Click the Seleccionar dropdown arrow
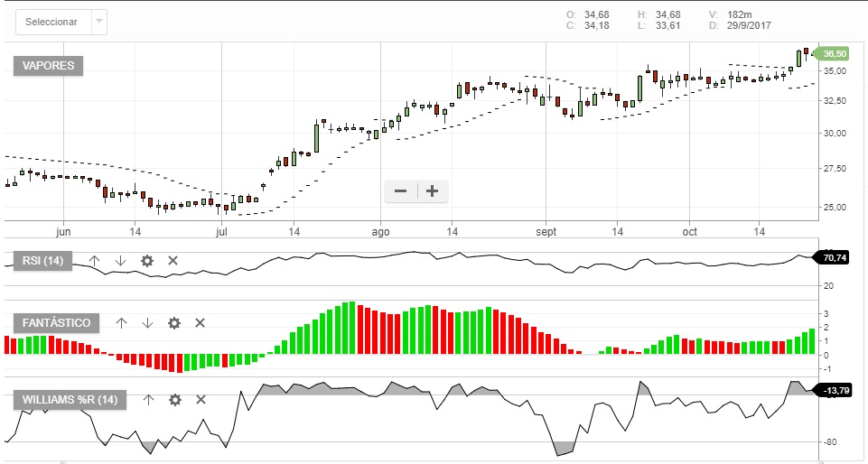Viewport: 868px width, 464px height. (x=98, y=22)
